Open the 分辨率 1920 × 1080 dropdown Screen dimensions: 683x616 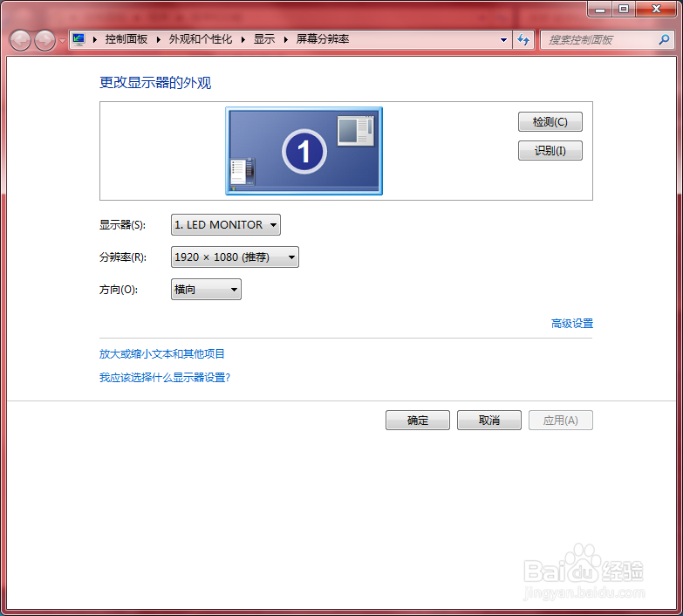(x=235, y=257)
